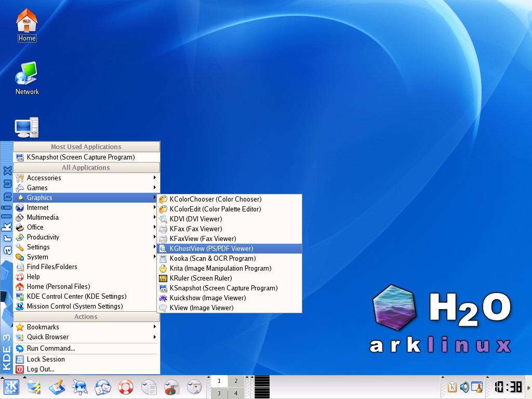532x399 pixels.
Task: Open the mail and calendar launcher in panel
Action: tap(103, 387)
